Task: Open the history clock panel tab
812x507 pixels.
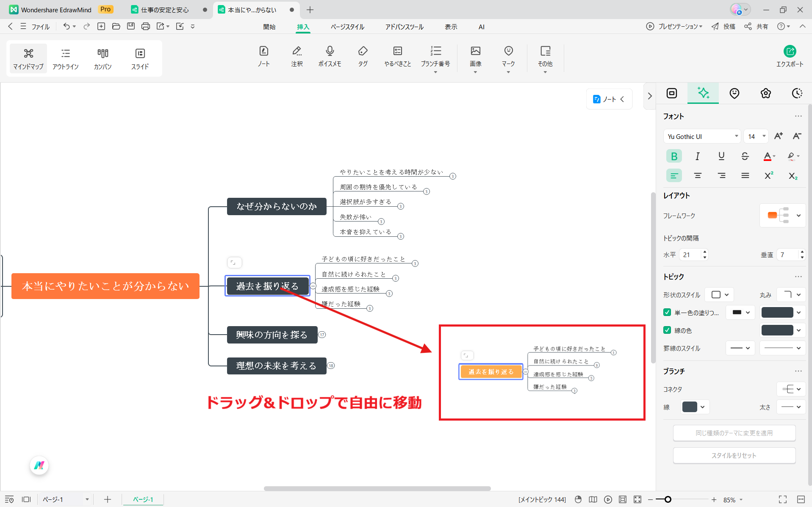Action: tap(797, 93)
